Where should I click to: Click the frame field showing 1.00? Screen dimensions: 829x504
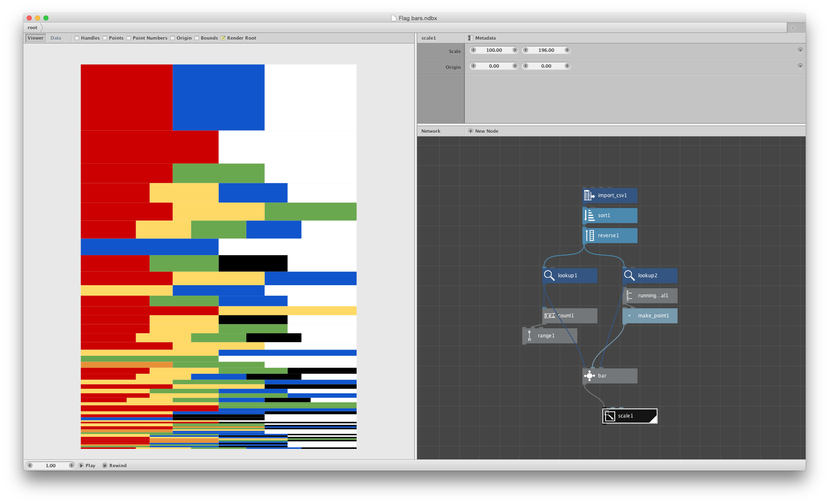51,465
